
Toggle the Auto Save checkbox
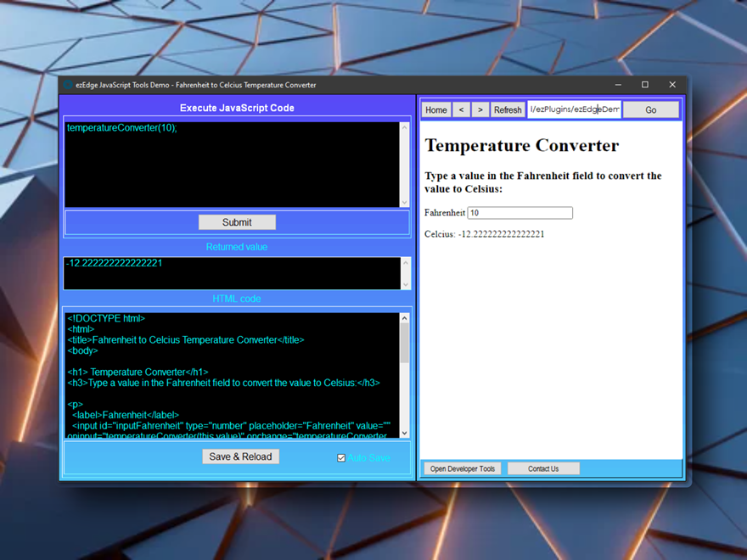click(x=341, y=458)
